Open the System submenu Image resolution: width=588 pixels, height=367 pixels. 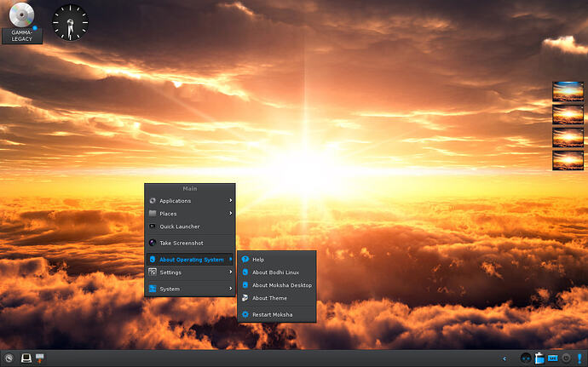tap(190, 289)
